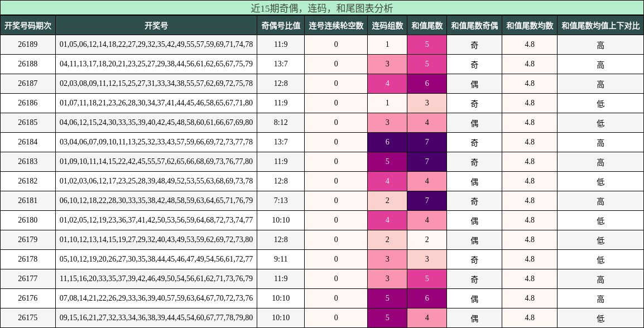The height and width of the screenshot is (328, 644).
Task: Select the 连码组数 column header
Action: 387,26
